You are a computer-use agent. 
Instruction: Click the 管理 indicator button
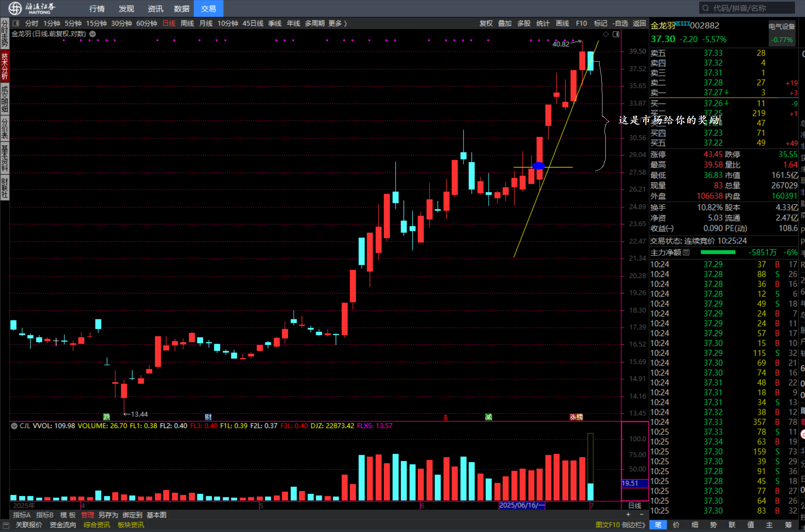pos(88,515)
